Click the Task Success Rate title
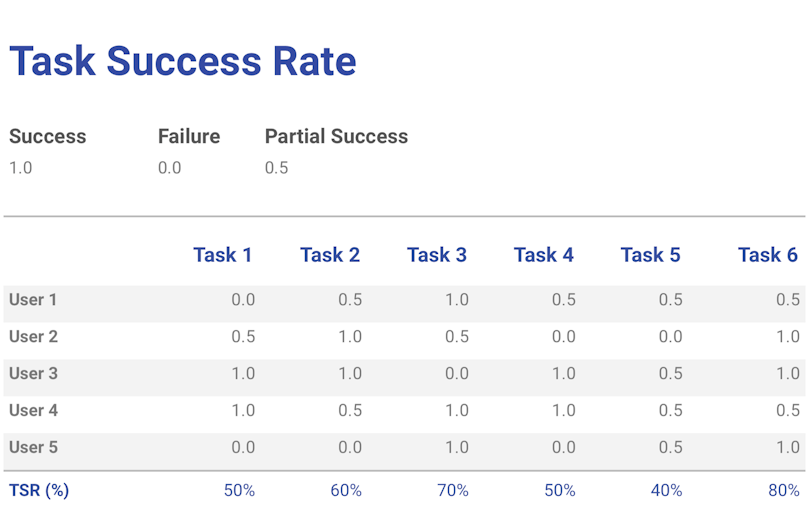The height and width of the screenshot is (522, 809). pyautogui.click(x=183, y=62)
